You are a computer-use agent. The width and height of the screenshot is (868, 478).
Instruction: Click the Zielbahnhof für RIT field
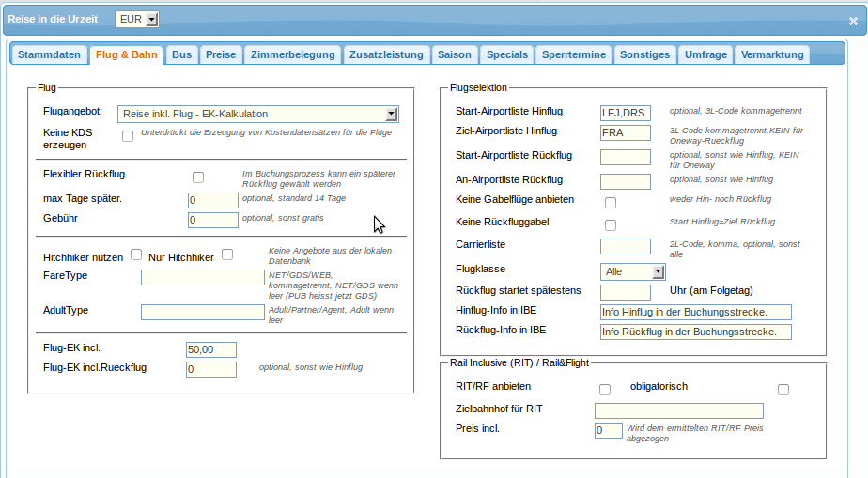pyautogui.click(x=679, y=410)
